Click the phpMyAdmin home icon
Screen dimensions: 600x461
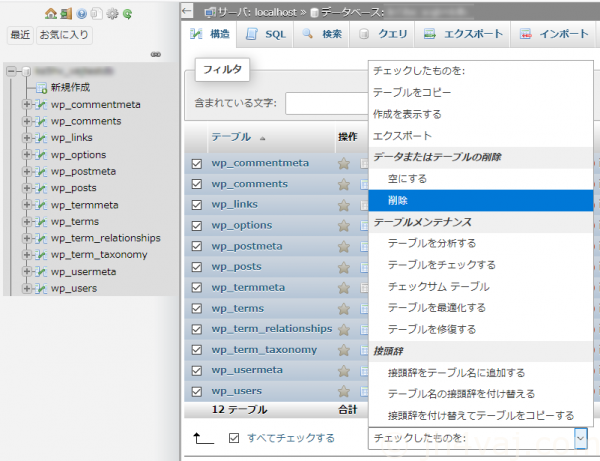51,13
